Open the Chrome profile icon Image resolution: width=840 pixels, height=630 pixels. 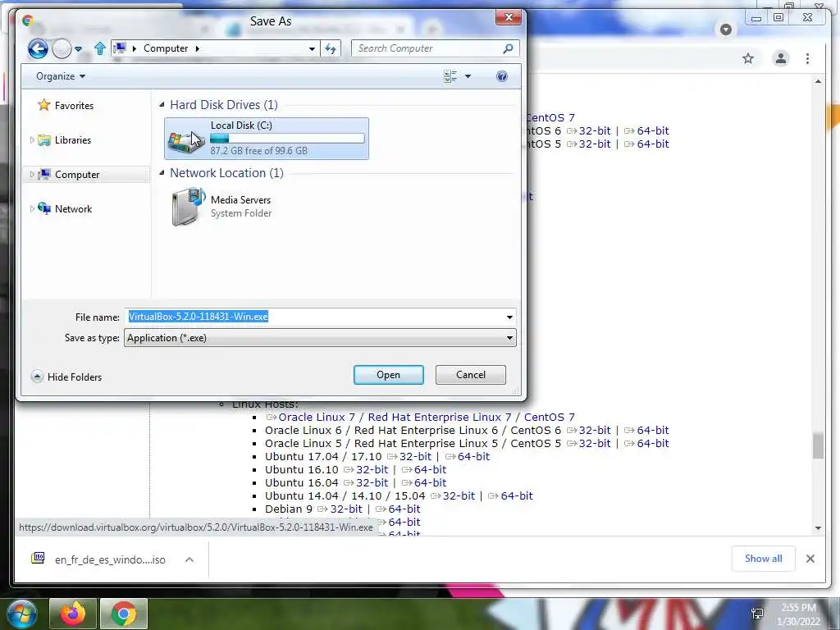click(781, 58)
